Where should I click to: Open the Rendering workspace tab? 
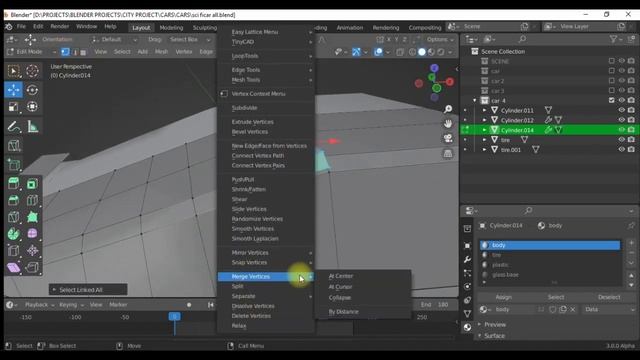pyautogui.click(x=386, y=28)
